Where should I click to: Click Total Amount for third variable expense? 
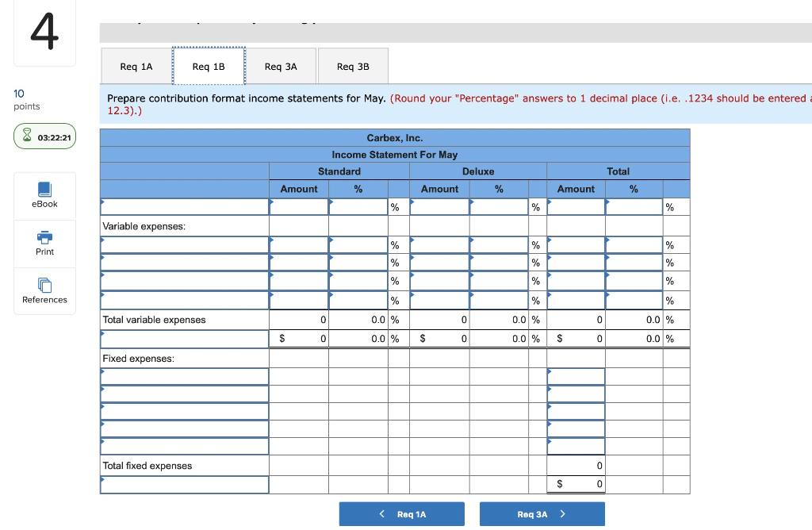(x=576, y=281)
